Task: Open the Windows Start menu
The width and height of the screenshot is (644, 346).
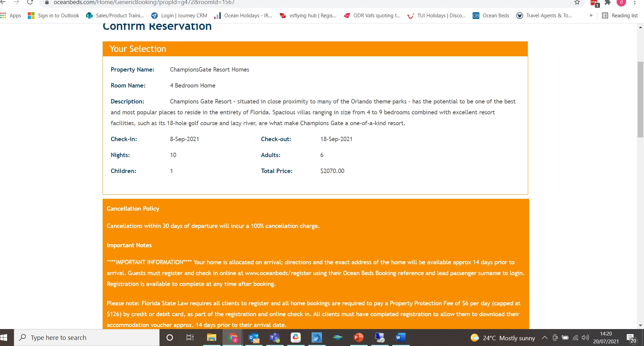Action: pyautogui.click(x=4, y=338)
